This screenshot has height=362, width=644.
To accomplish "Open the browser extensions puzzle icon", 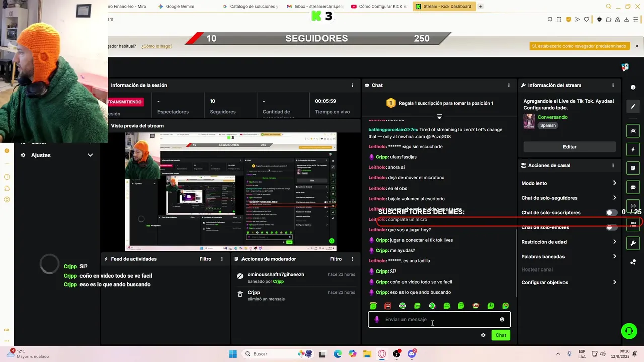I will (608, 19).
